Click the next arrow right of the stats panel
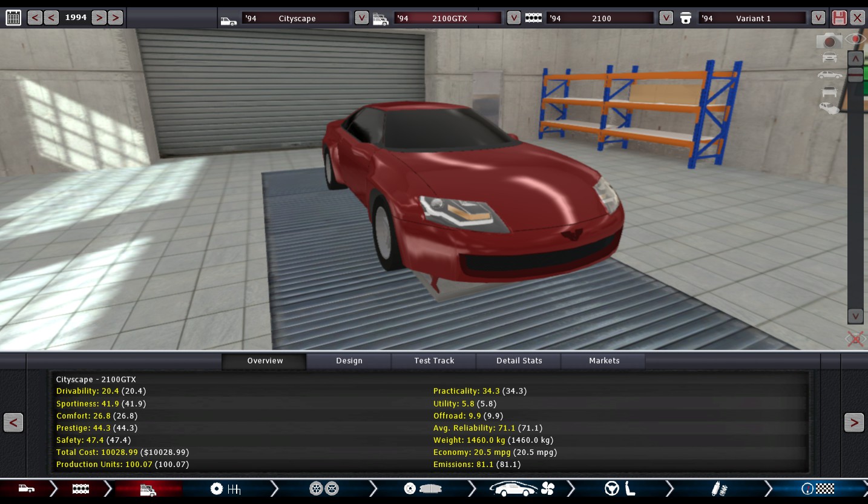The width and height of the screenshot is (868, 504). (x=854, y=422)
